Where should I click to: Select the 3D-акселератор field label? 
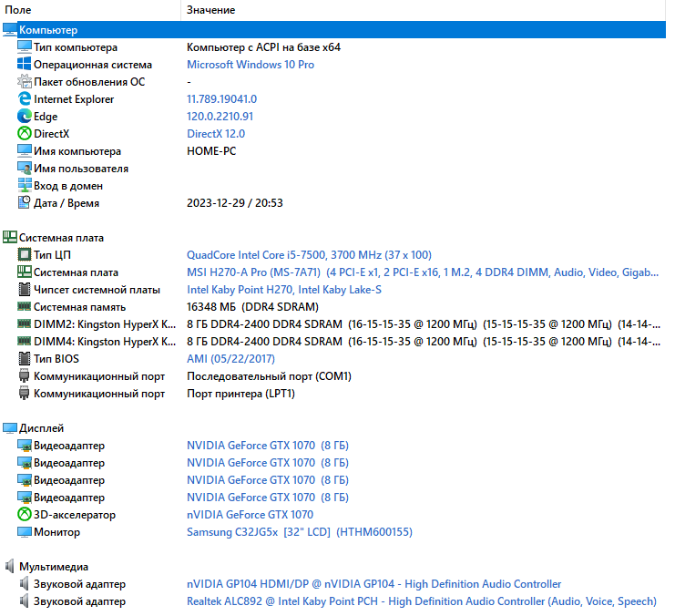pyautogui.click(x=75, y=515)
